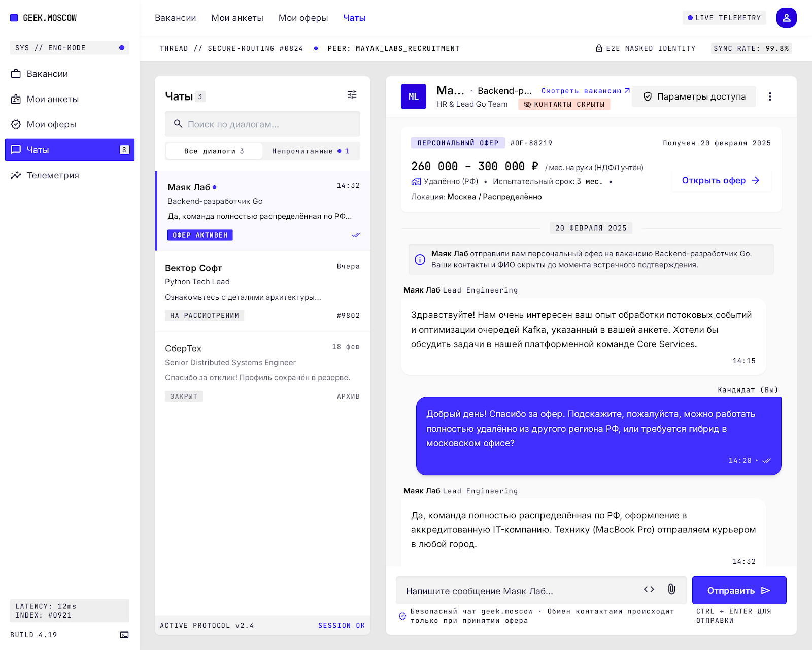Screen dimensions: 812x650
Task: Switch to Вакансии top navigation tab
Action: coord(175,18)
